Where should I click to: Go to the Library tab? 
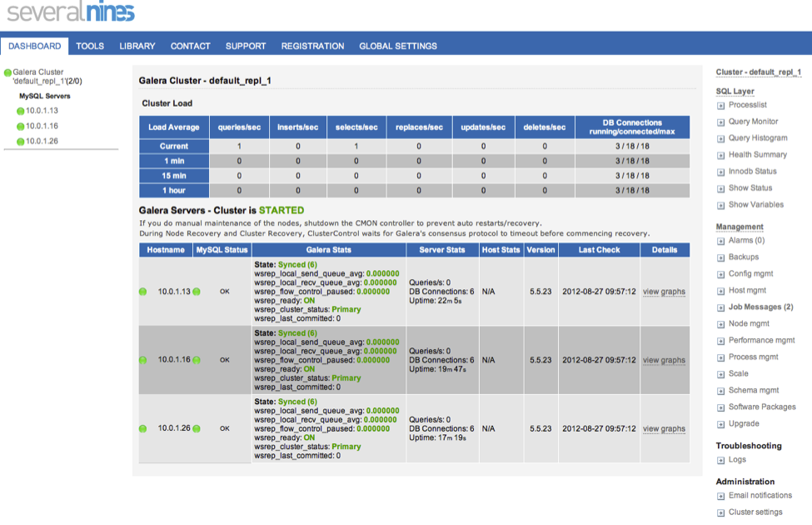(137, 46)
